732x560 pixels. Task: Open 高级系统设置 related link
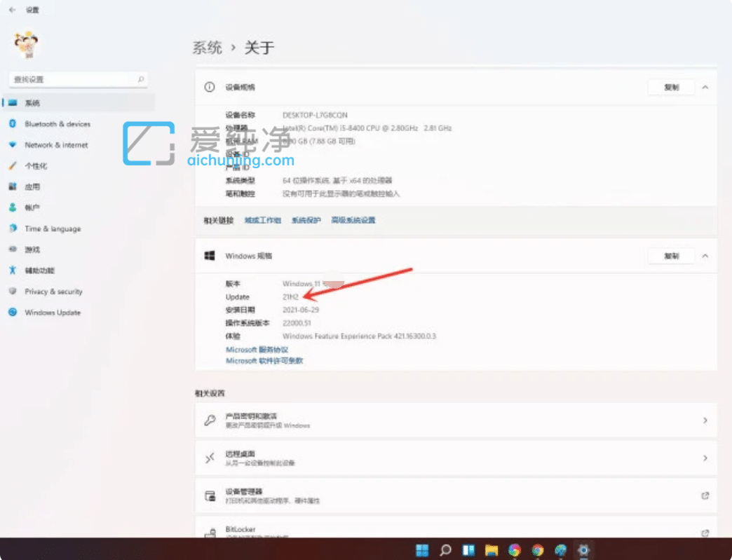point(353,220)
